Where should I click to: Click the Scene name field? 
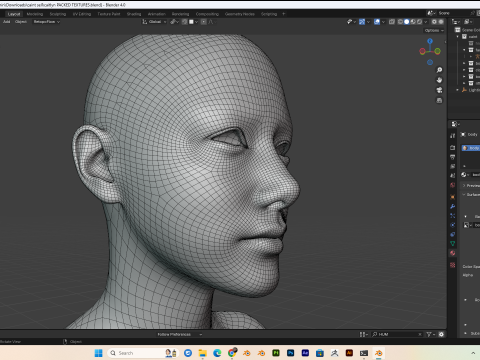pos(453,13)
